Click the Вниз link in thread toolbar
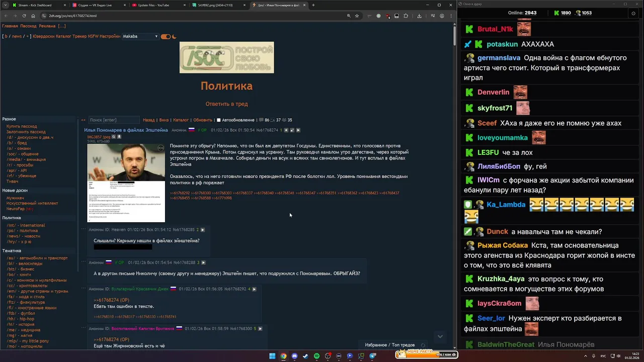Viewport: 644px width, 362px height. pos(164,120)
